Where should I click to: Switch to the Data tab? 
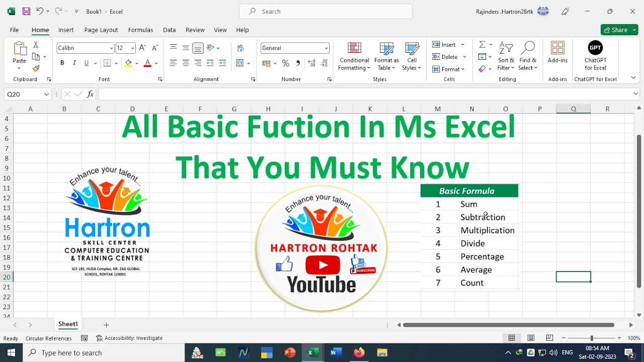170,30
